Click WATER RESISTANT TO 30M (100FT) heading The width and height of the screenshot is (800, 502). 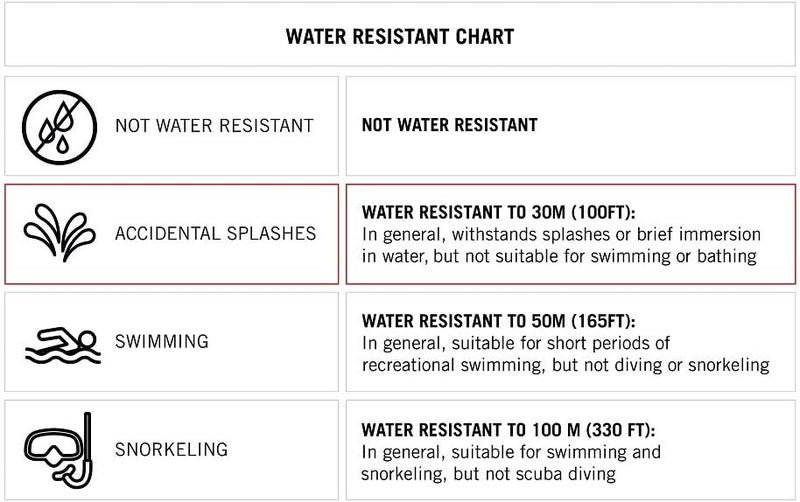point(498,212)
